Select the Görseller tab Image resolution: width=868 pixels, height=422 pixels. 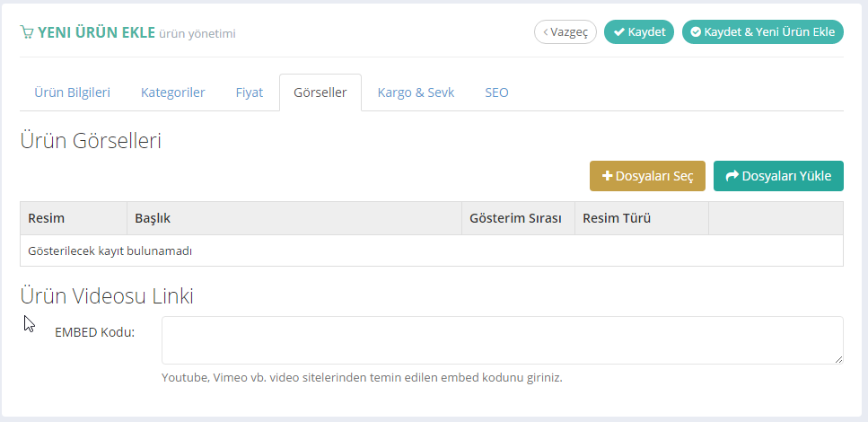(x=320, y=92)
